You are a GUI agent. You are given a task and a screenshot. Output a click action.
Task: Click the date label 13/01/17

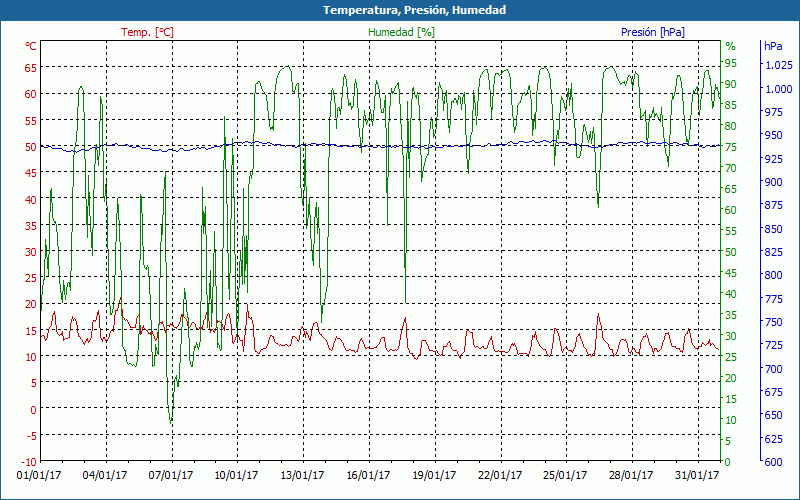(x=302, y=475)
